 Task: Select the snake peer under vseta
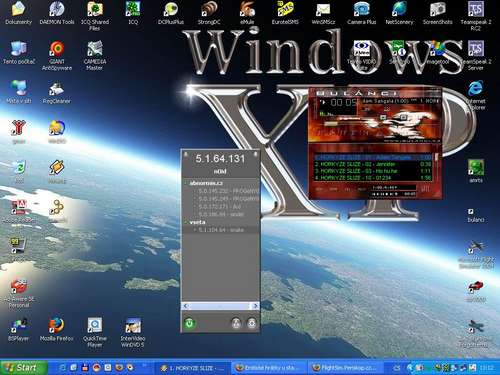click(x=220, y=230)
